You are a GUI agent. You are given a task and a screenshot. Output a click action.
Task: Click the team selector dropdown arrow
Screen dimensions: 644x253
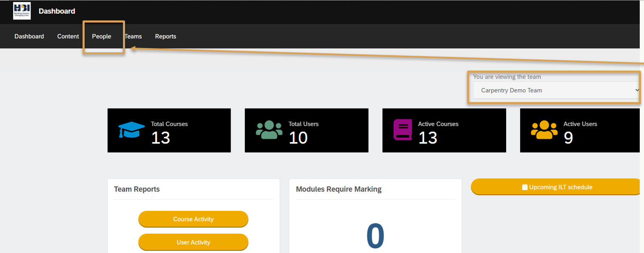(x=636, y=90)
